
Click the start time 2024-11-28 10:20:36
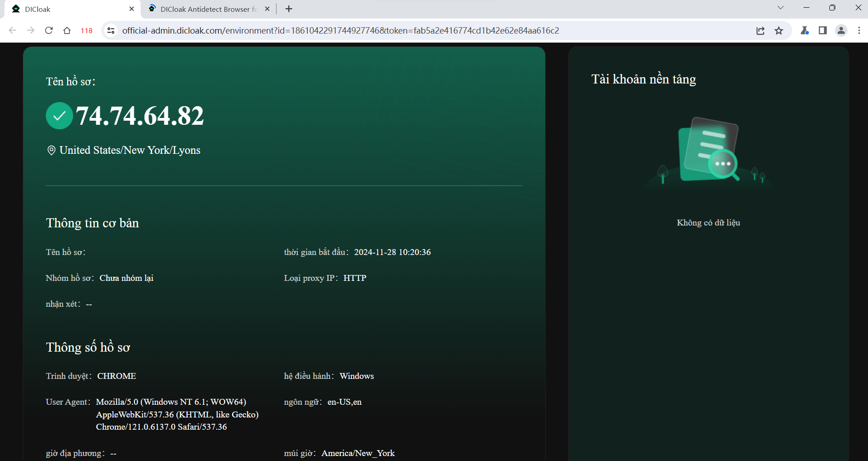point(392,252)
